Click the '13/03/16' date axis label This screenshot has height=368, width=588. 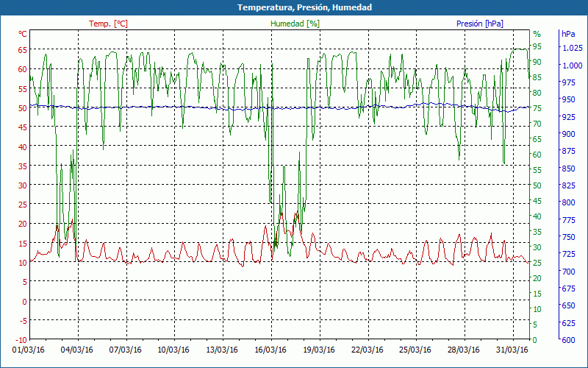222,350
